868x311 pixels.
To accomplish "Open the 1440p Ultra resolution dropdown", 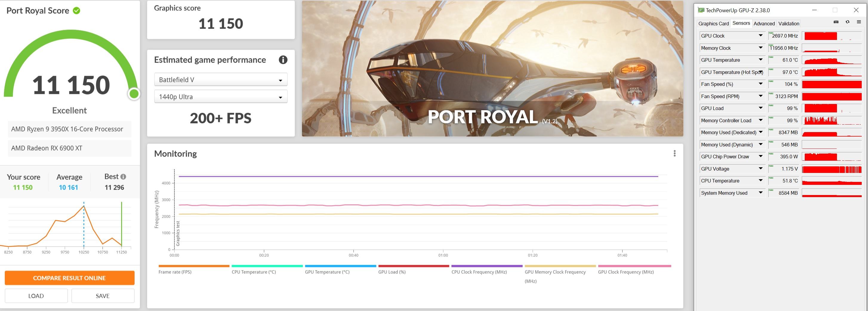I will (x=221, y=97).
